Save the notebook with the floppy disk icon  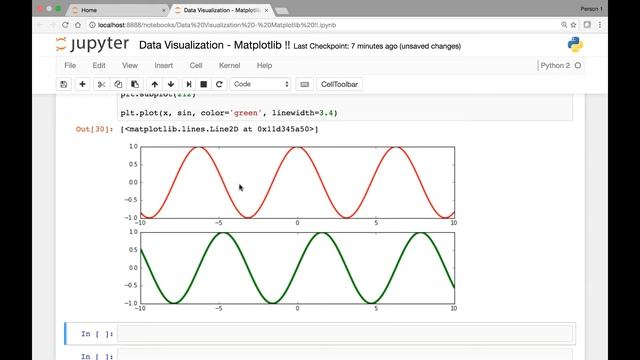click(64, 84)
